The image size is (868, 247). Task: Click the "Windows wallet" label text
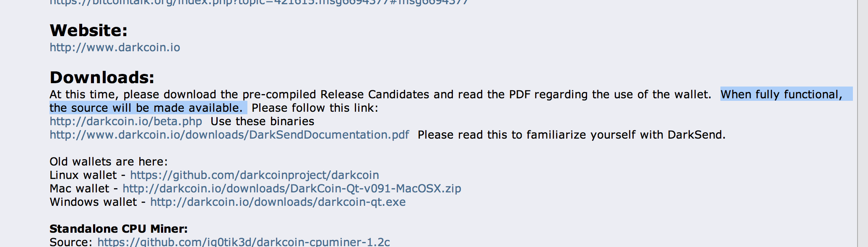[x=93, y=202]
